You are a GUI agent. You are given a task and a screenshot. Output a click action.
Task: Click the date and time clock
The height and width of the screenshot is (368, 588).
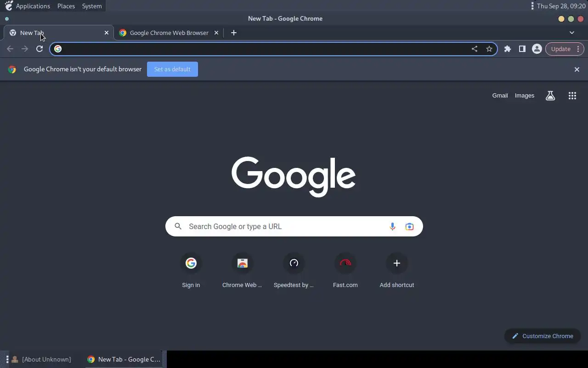tap(561, 6)
